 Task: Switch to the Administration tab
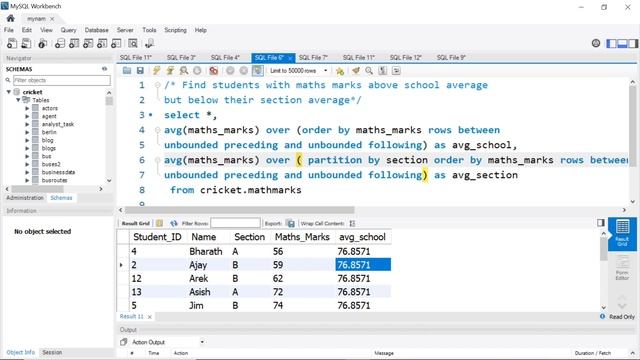tap(24, 198)
